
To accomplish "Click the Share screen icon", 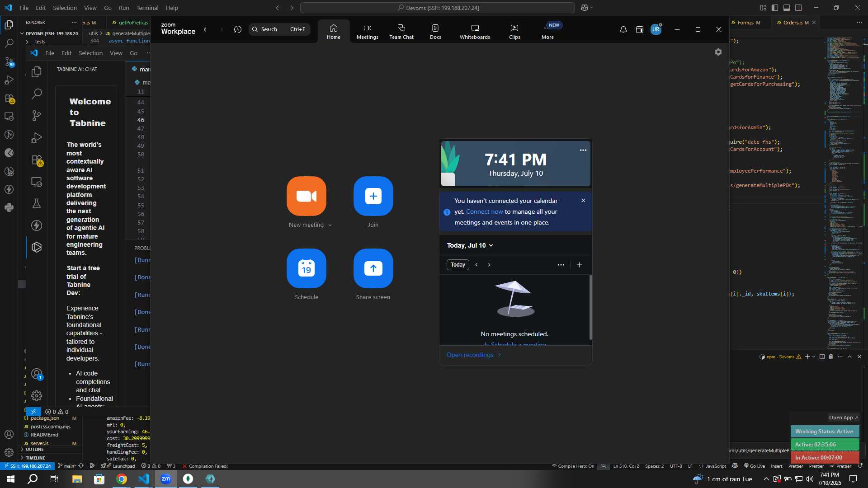I will [x=373, y=268].
